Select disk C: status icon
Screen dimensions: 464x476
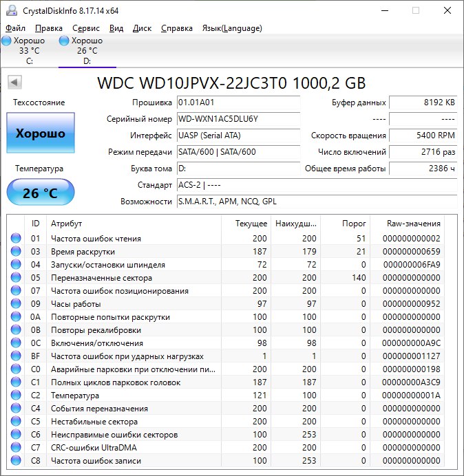(7, 41)
